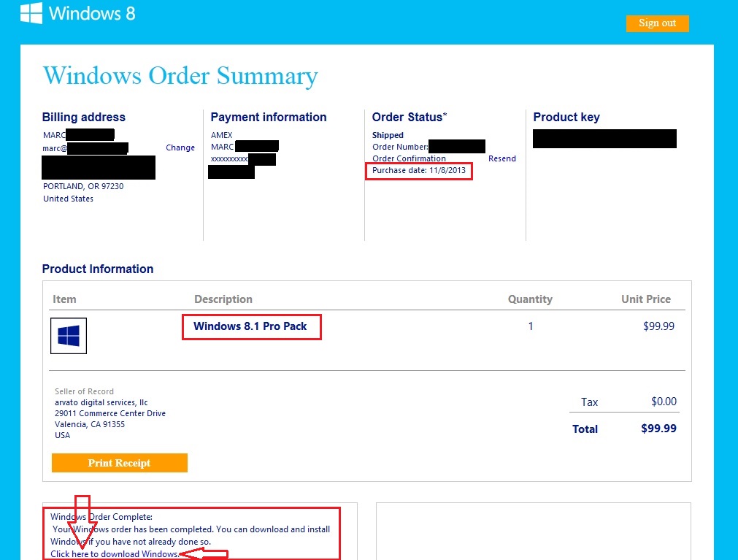738x560 pixels.
Task: Click the Shipped order status text
Action: tap(388, 135)
